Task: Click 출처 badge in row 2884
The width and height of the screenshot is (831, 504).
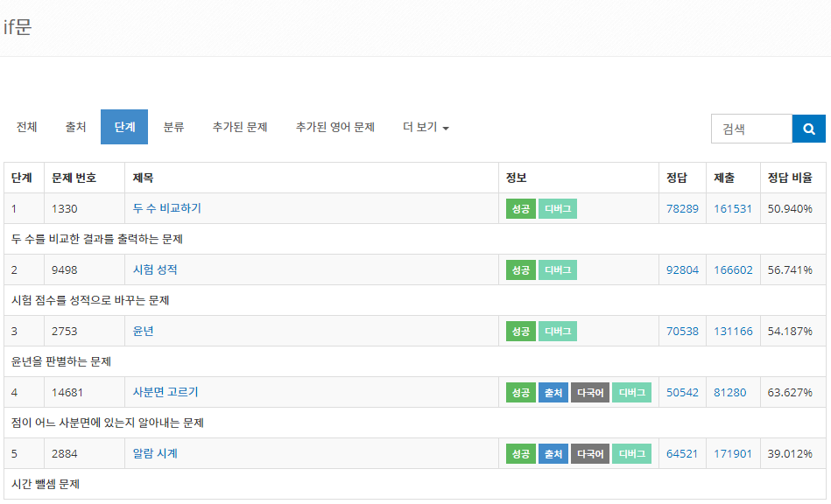Action: (x=553, y=454)
